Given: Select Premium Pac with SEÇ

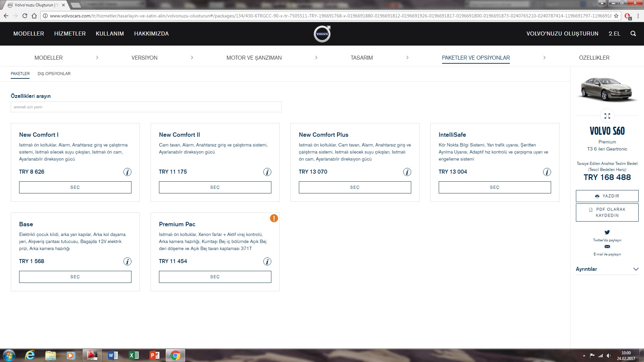Looking at the screenshot, I should coord(215,277).
